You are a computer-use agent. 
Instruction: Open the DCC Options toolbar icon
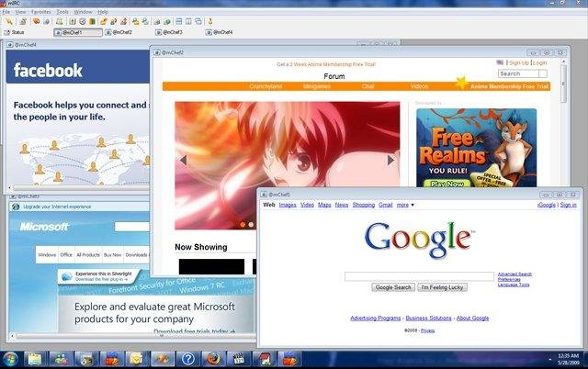point(124,21)
